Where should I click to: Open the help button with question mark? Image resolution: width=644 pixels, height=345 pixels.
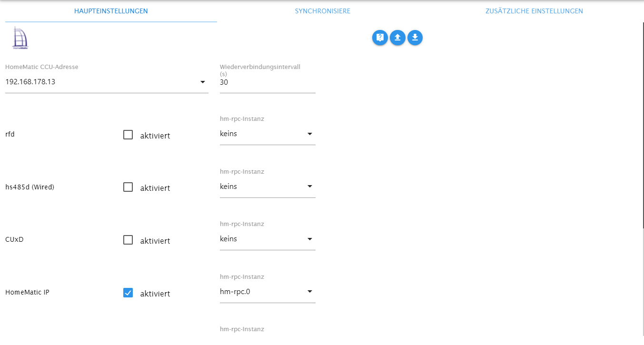click(x=380, y=38)
